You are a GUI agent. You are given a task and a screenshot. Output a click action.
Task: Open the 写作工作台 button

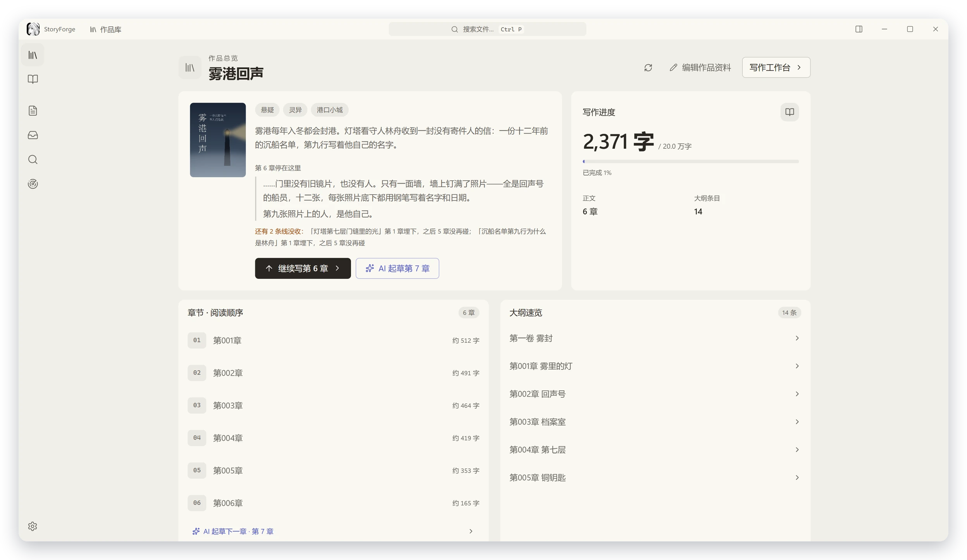pyautogui.click(x=776, y=68)
